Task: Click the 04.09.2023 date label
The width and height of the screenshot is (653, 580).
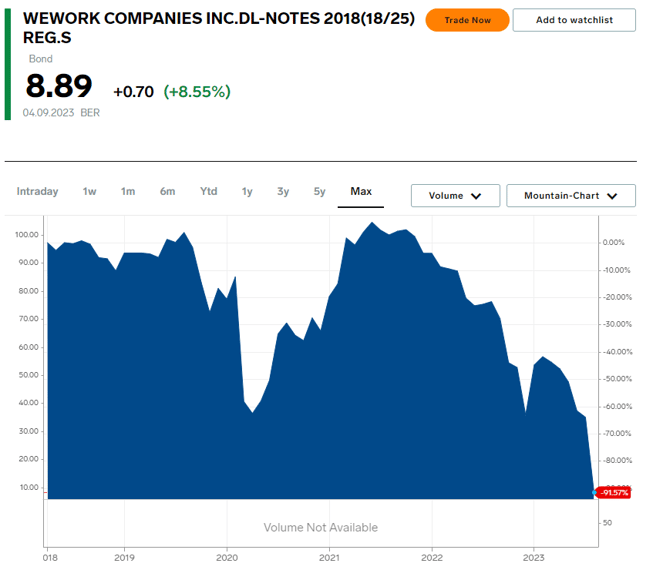Action: tap(48, 113)
